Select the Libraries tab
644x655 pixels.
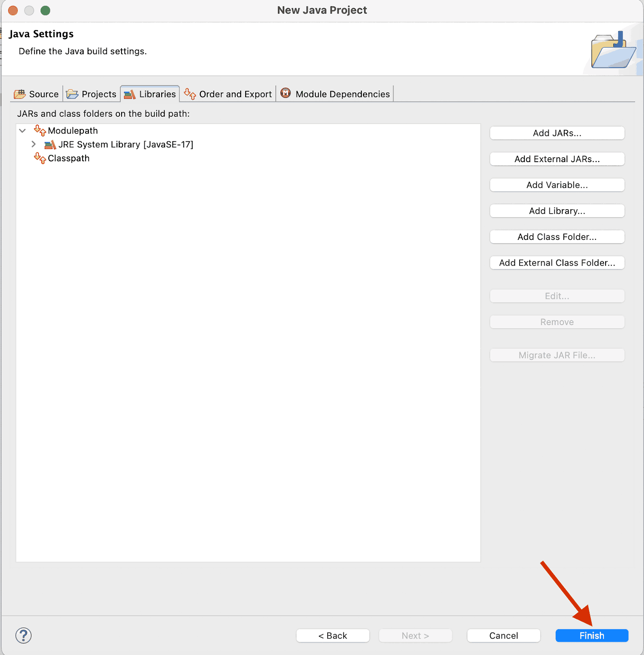(150, 94)
